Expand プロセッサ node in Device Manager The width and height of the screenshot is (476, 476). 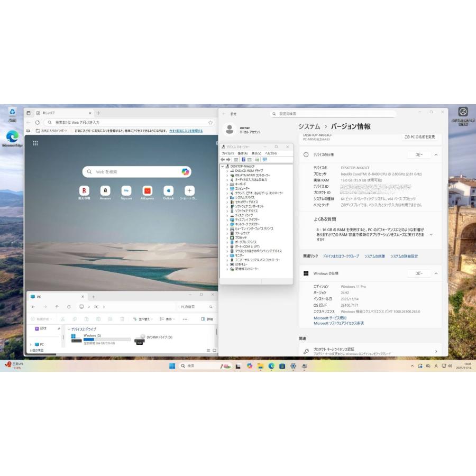(227, 237)
